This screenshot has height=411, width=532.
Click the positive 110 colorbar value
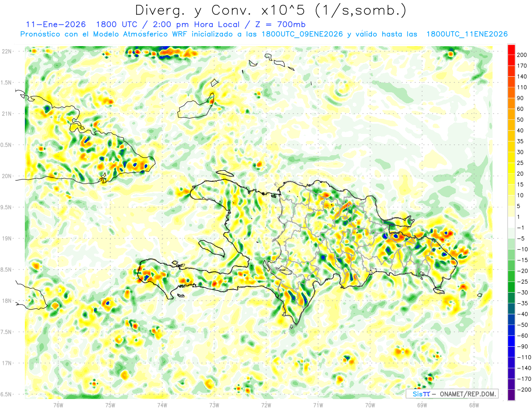tap(522, 87)
